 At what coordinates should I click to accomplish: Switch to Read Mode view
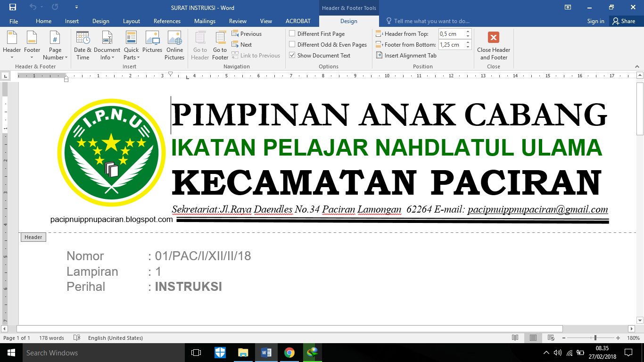[515, 338]
